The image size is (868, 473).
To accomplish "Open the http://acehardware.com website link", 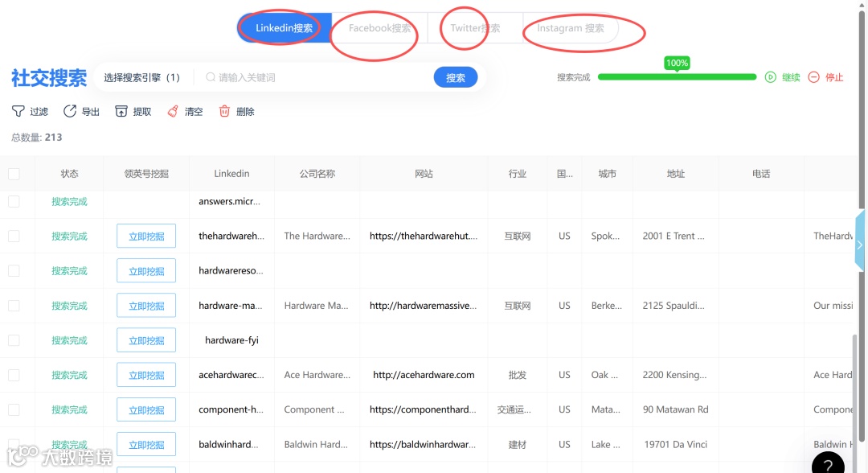I will [424, 375].
